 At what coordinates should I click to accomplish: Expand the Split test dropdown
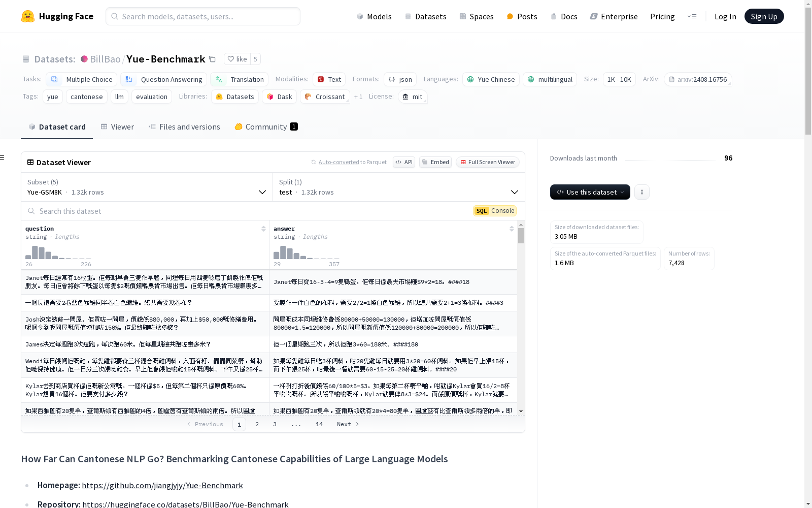click(399, 187)
